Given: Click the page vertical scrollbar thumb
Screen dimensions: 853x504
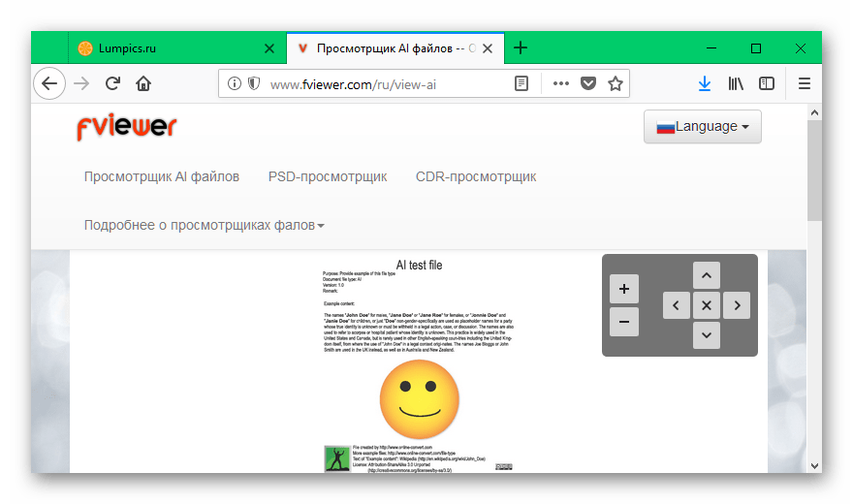Looking at the screenshot, I should (814, 171).
